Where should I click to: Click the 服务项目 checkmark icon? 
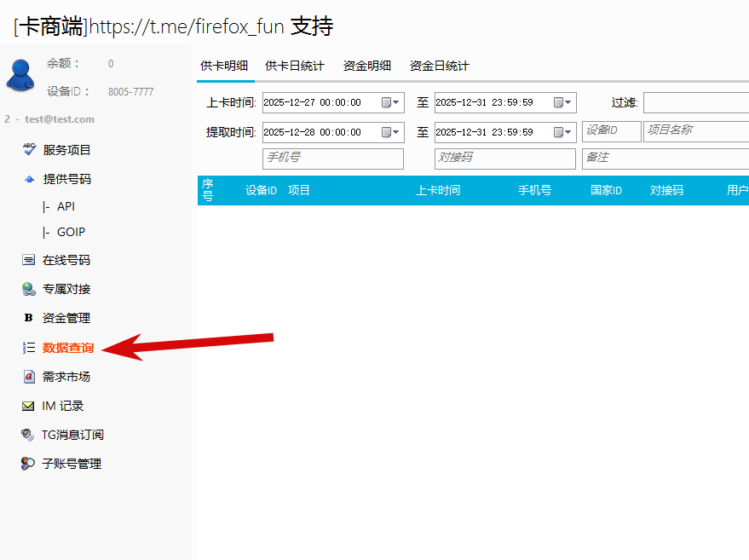pyautogui.click(x=29, y=149)
